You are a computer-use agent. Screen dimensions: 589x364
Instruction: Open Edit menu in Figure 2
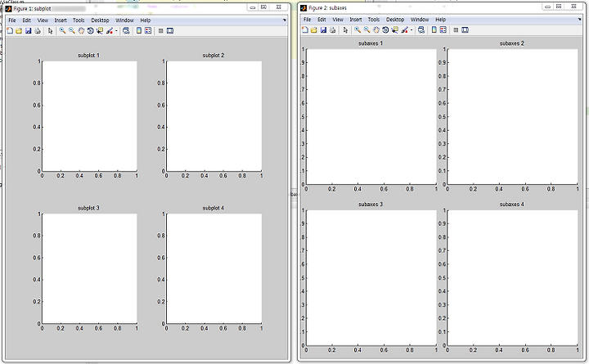pos(321,20)
